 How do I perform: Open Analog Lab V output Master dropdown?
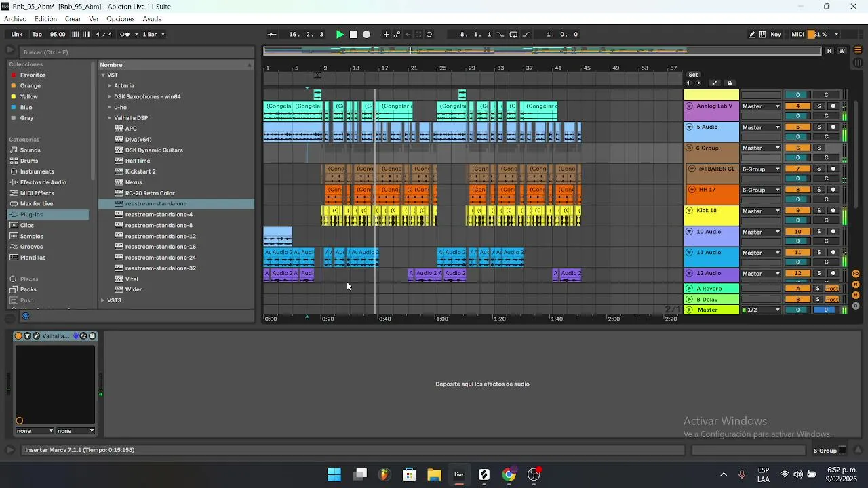click(761, 106)
